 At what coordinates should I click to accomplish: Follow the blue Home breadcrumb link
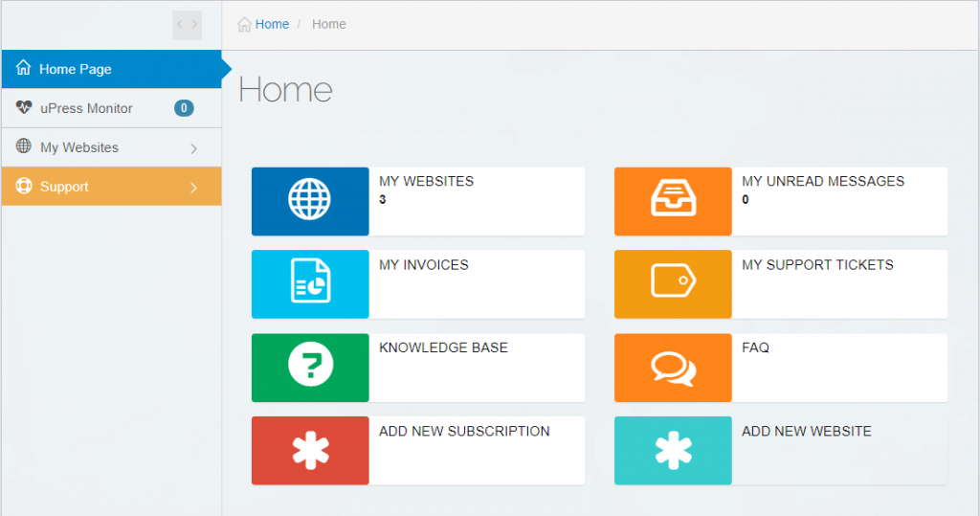272,24
